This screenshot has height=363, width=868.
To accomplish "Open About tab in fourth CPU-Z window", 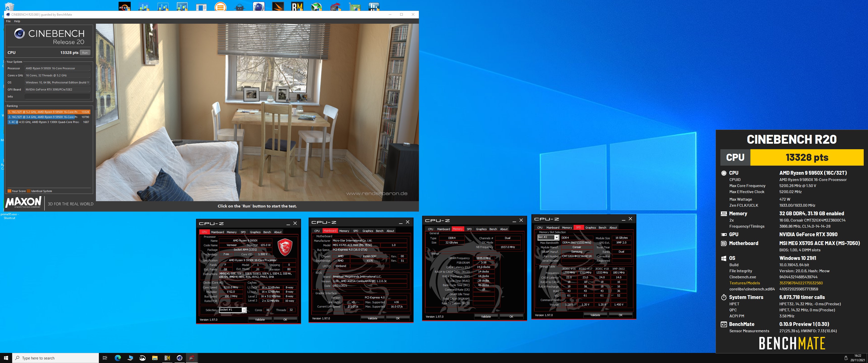I will point(613,228).
